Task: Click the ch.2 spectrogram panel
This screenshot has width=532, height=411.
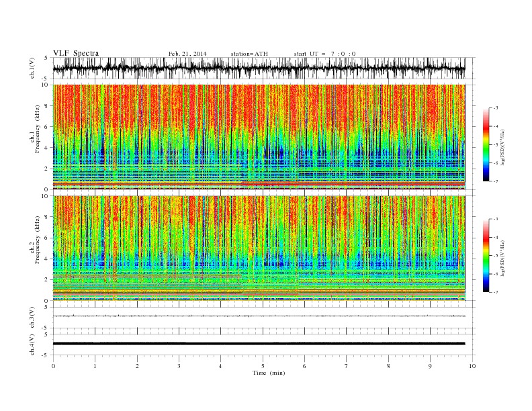Action: point(259,248)
